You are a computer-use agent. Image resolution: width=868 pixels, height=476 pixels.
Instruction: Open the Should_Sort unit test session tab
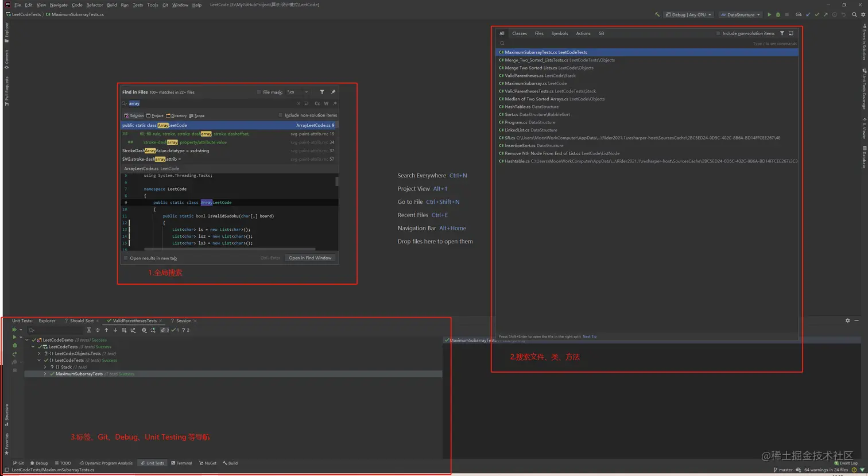point(82,320)
